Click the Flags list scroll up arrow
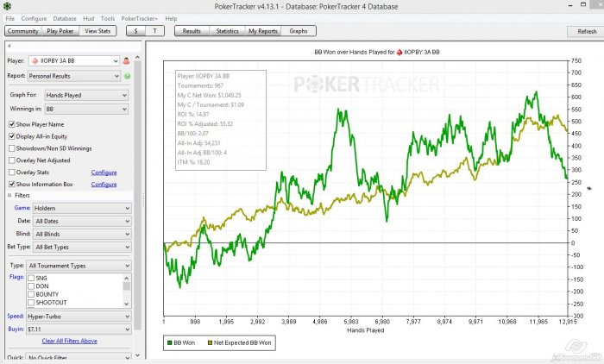 pyautogui.click(x=126, y=278)
